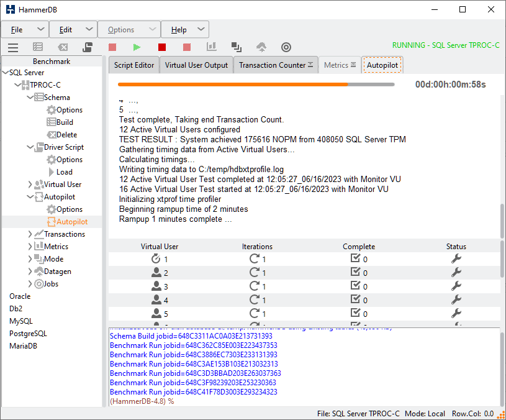Expand the Virtual User tree node
The width and height of the screenshot is (506, 420).
[x=30, y=185]
